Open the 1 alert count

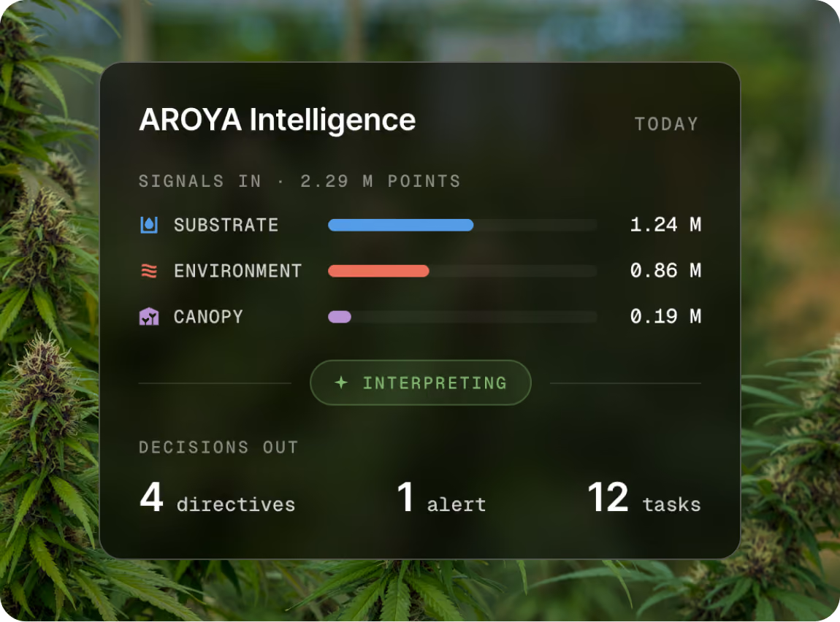(441, 498)
